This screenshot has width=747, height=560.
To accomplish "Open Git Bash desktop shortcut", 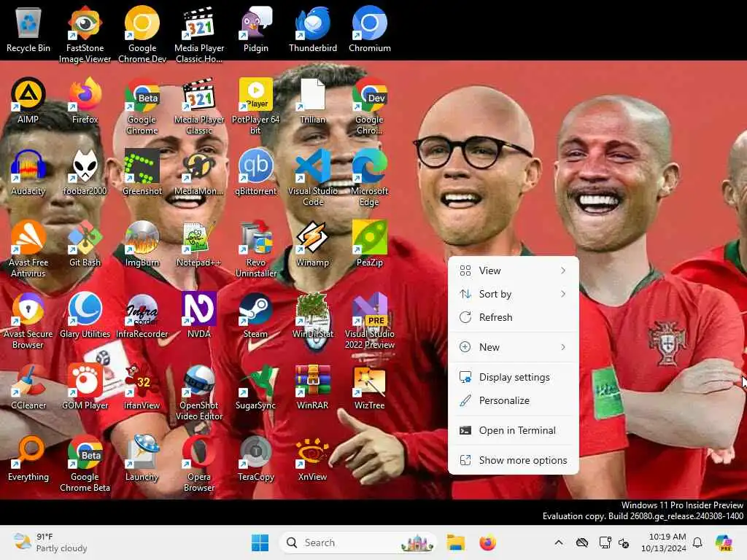I will coord(85,244).
